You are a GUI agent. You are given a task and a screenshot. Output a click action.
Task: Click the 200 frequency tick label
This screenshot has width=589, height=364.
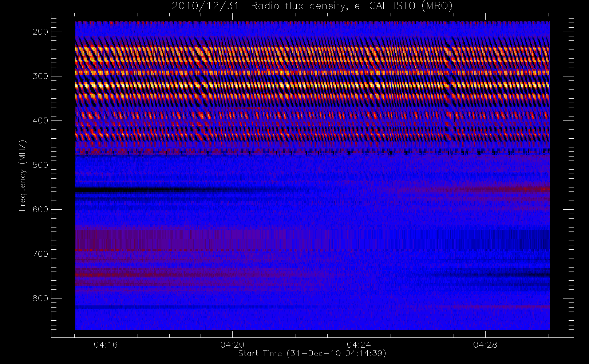click(x=40, y=32)
